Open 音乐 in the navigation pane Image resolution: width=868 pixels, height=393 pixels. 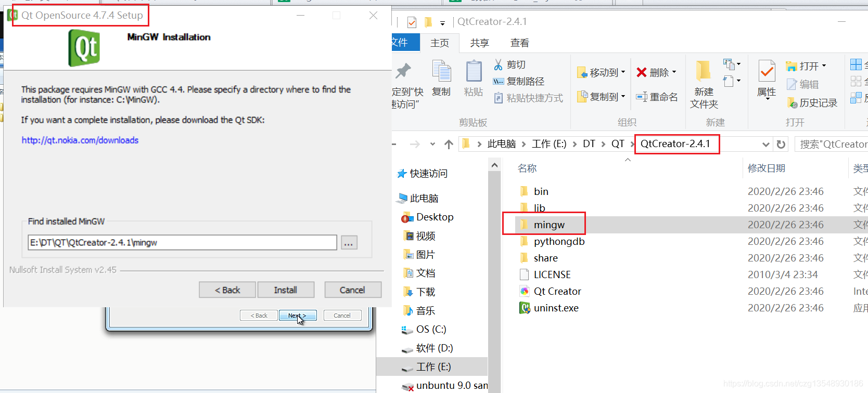tap(419, 311)
